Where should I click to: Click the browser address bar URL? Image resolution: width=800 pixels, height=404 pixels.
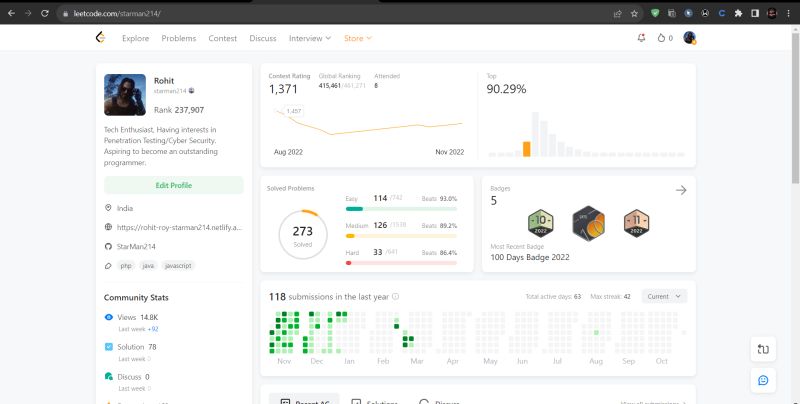[117, 14]
